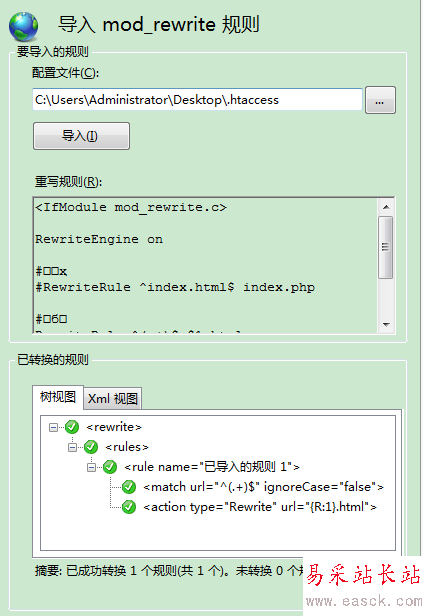The width and height of the screenshot is (423, 616).
Task: Collapse the rule name tree node
Action: pyautogui.click(x=91, y=467)
